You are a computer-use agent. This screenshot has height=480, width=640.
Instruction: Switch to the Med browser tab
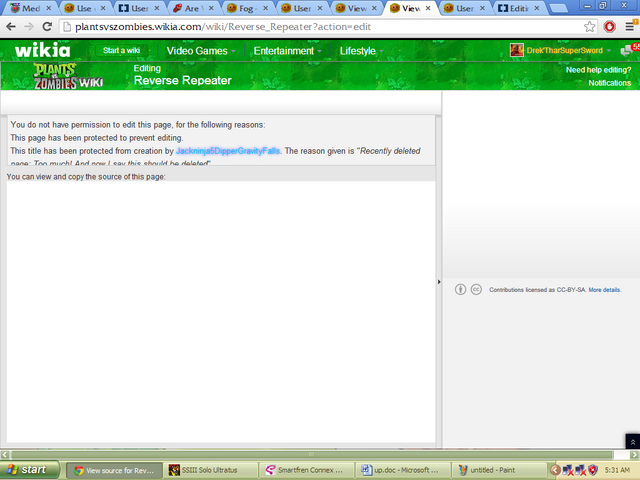[x=30, y=8]
